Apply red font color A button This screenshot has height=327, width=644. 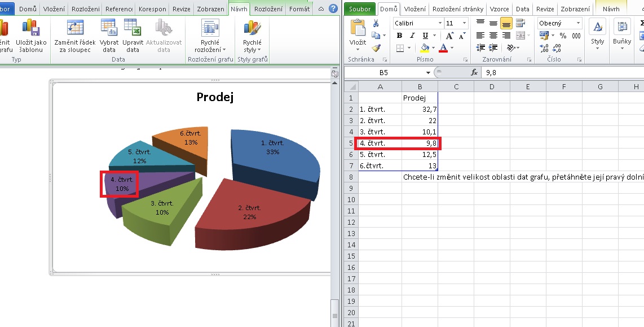444,48
